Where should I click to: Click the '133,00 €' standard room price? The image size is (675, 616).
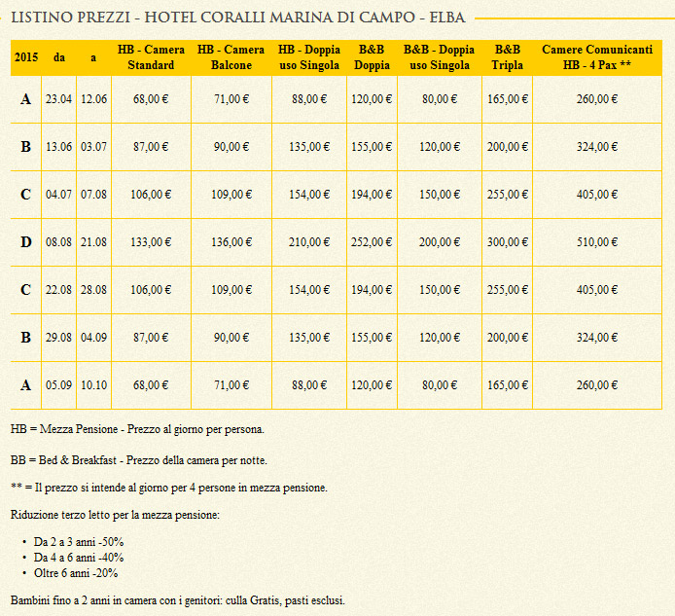coord(151,242)
